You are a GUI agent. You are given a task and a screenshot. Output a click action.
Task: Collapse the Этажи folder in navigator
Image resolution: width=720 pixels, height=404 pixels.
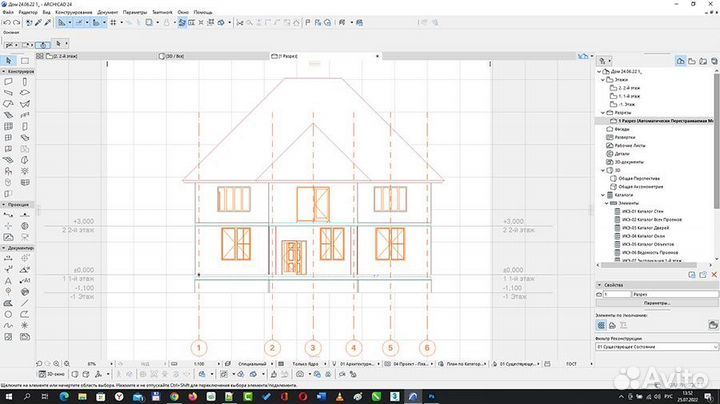600,81
